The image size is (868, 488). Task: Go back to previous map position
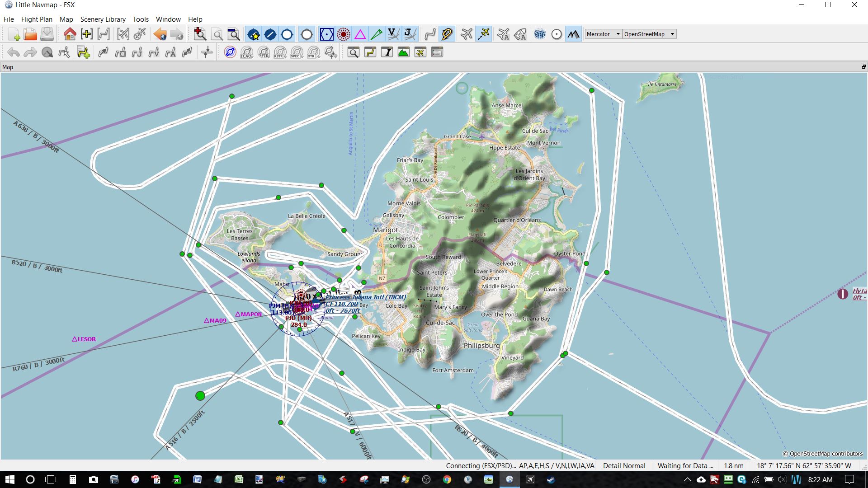click(x=158, y=34)
